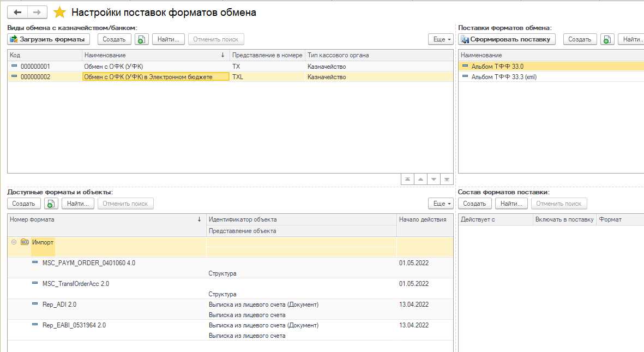Click the Номер формата column header
The image size is (644, 352).
(x=104, y=219)
